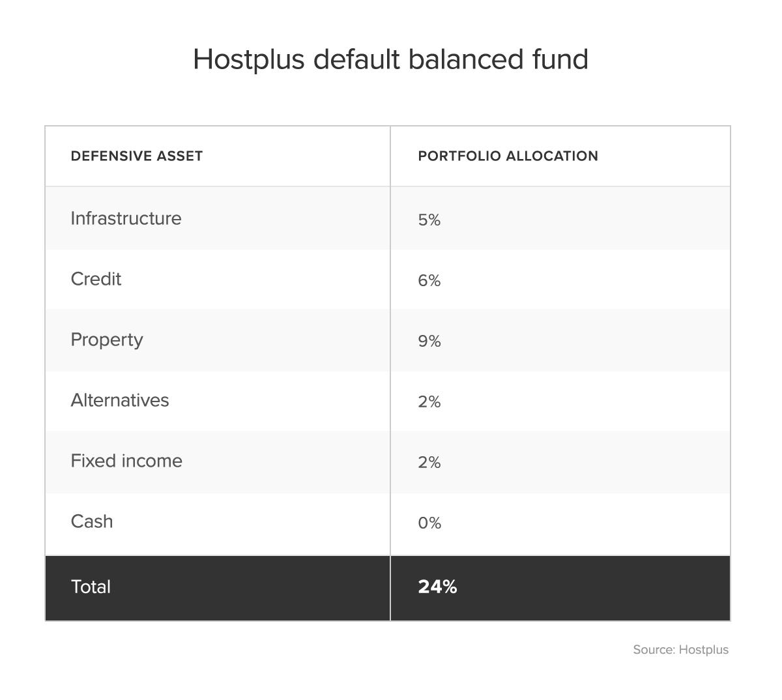Screen dimensions: 782x700
Task: Select the Property row label
Action: (107, 340)
